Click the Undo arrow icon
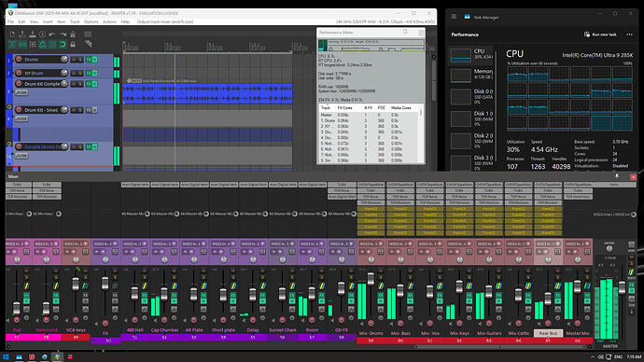The width and height of the screenshot is (644, 362). [52, 35]
